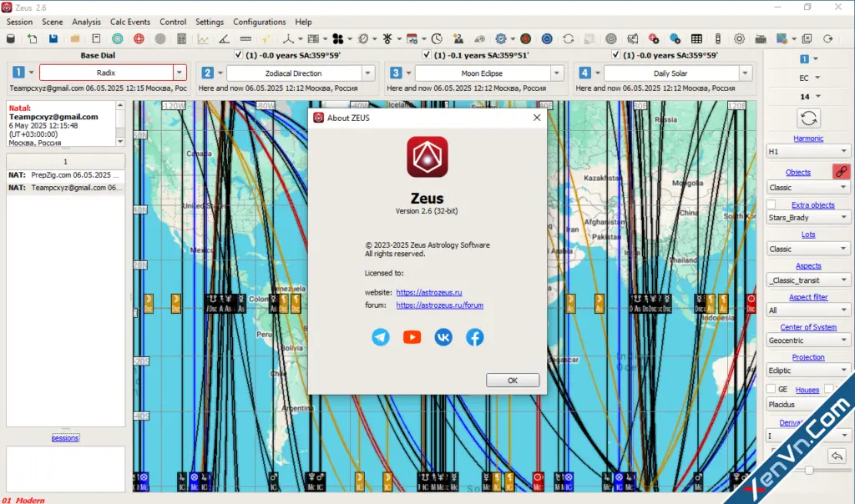Click the Houses link
This screenshot has height=504, width=855.
pyautogui.click(x=807, y=390)
